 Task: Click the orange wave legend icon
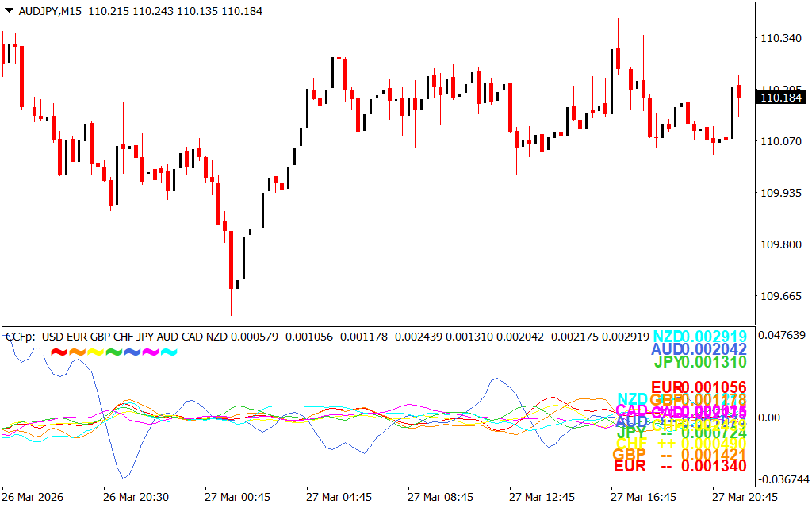pos(77,352)
